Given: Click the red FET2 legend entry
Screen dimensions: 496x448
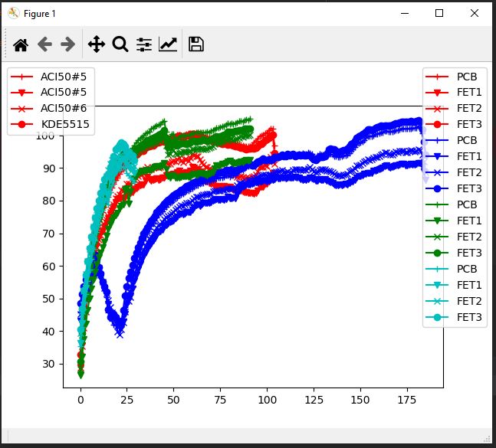Looking at the screenshot, I should [x=453, y=109].
